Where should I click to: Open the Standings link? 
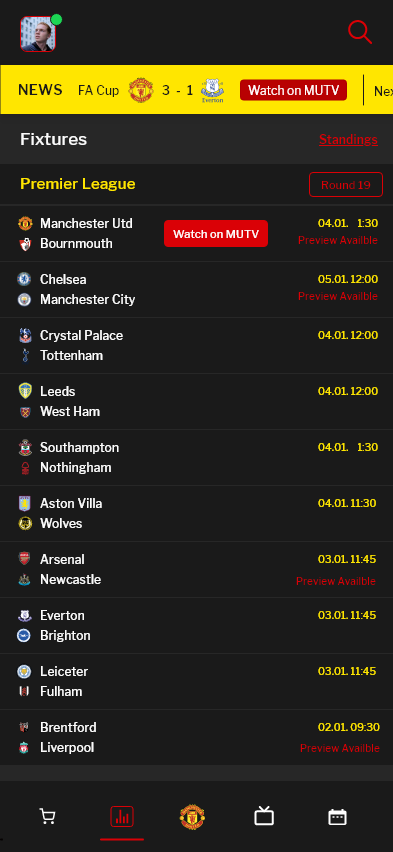[x=348, y=140]
